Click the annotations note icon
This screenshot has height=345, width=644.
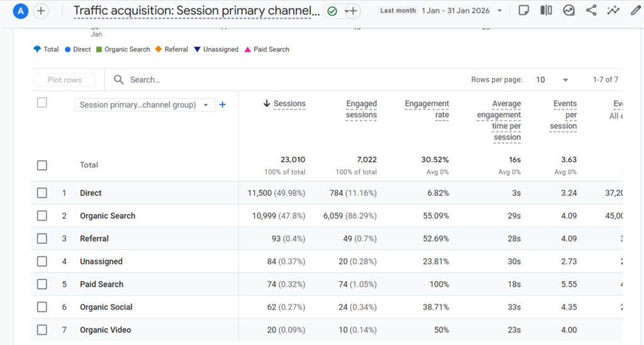[523, 11]
